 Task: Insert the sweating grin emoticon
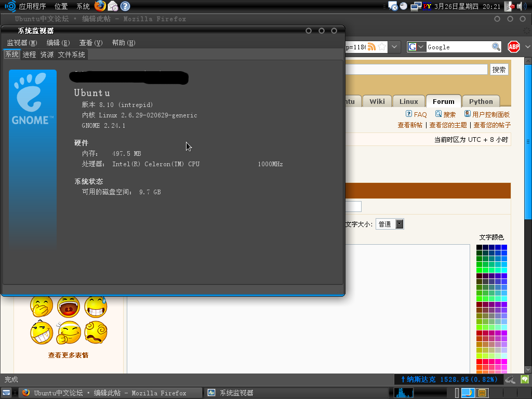96,307
